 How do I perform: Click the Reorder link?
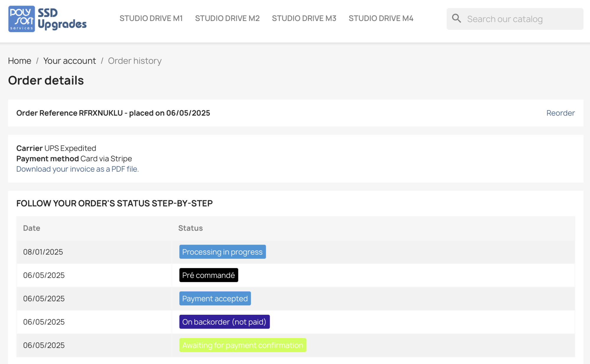(x=560, y=113)
